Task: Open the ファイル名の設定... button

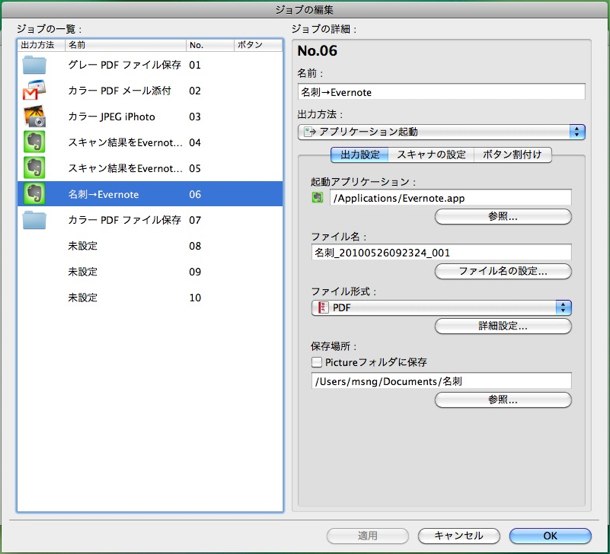Action: coord(503,271)
